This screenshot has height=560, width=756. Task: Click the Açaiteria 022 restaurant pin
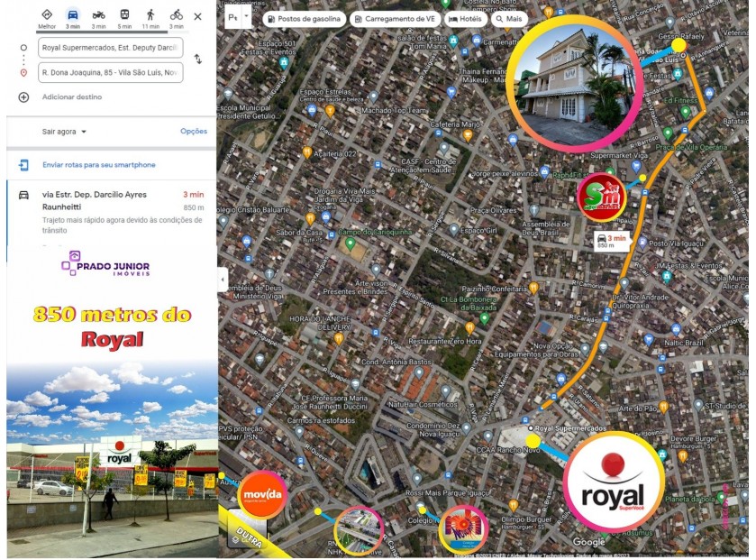307,153
